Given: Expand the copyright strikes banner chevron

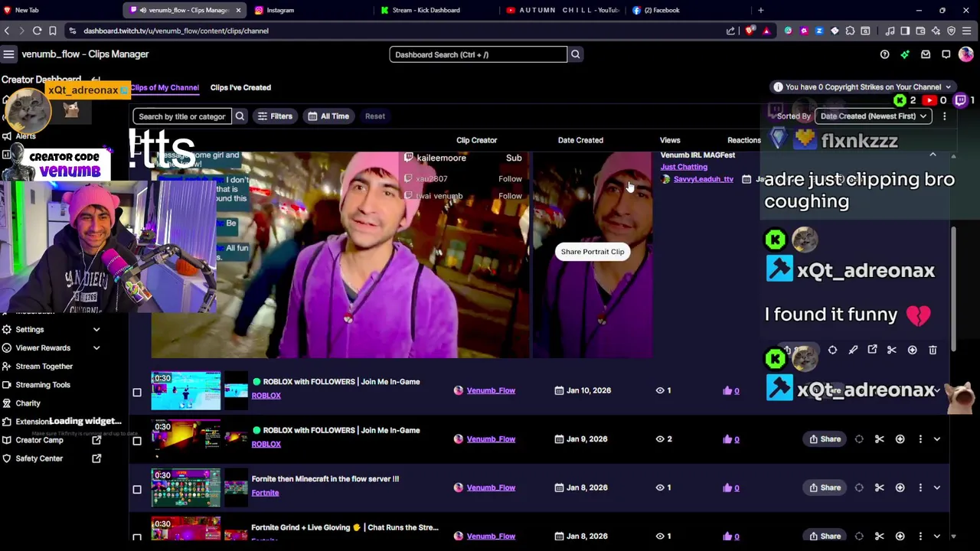Looking at the screenshot, I should [948, 87].
